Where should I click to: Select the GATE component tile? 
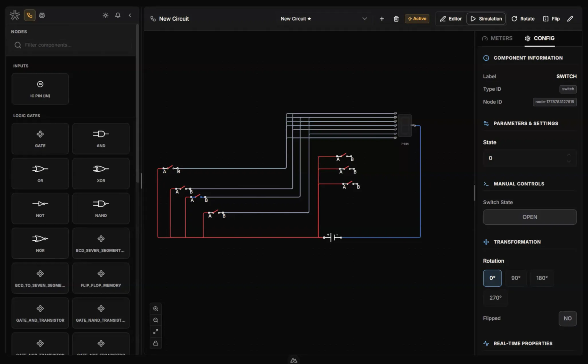tap(40, 139)
